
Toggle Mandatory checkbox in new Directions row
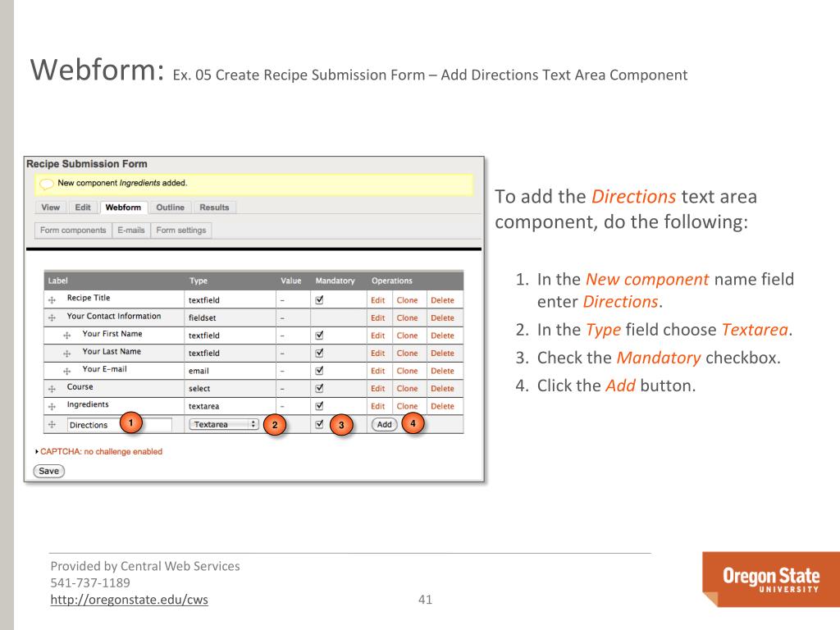[x=319, y=424]
